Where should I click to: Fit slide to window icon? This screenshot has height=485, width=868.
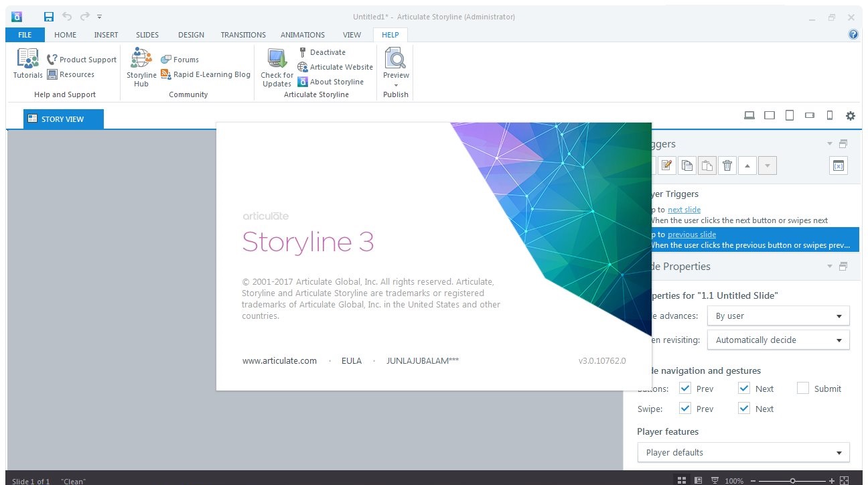click(844, 480)
